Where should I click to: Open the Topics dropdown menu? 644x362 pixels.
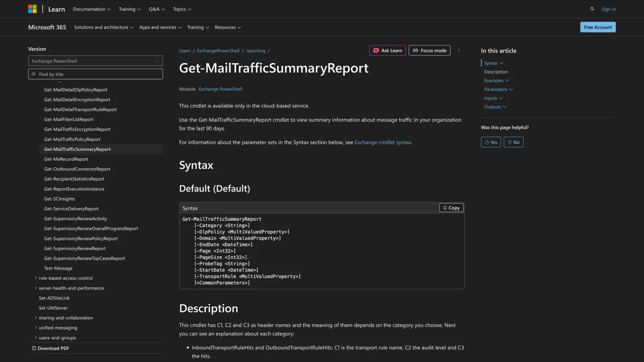[x=182, y=9]
